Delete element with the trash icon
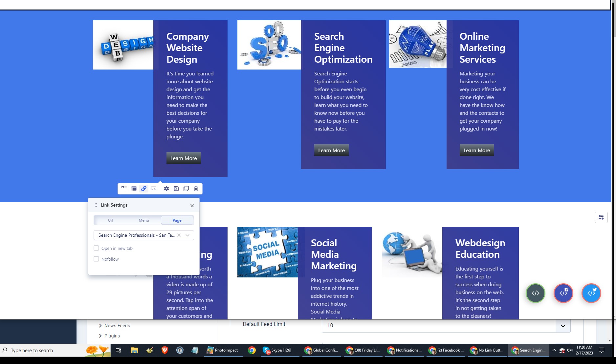Screen dimensions: 616x364 pos(196,189)
